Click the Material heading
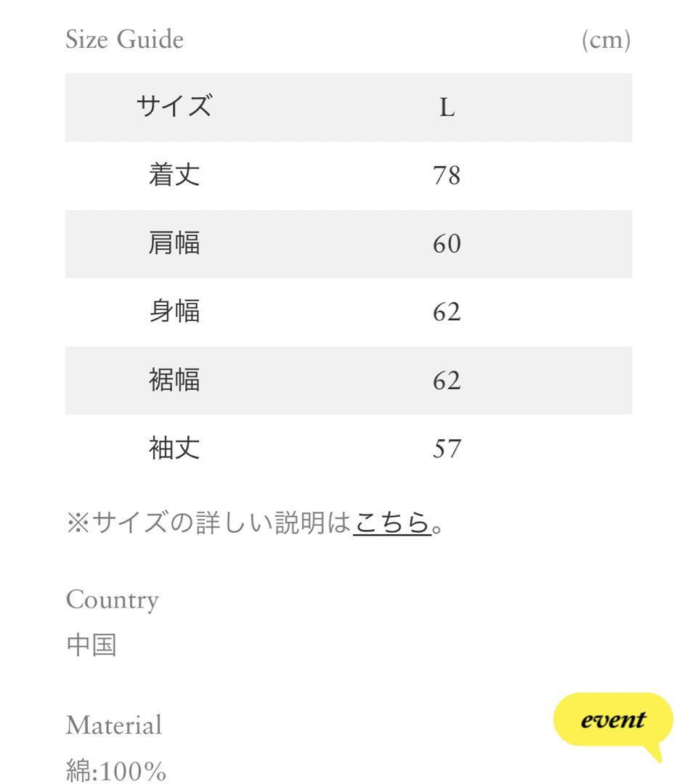The image size is (698, 784). 114,725
